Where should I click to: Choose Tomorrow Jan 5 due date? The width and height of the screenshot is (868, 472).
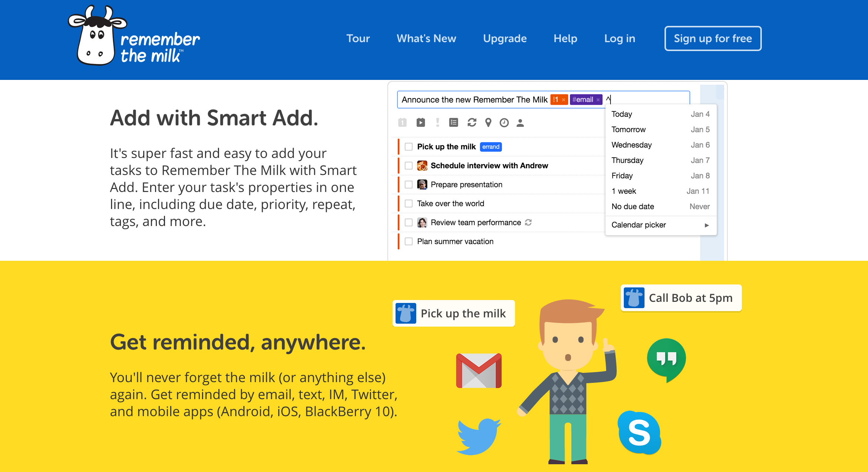point(661,129)
